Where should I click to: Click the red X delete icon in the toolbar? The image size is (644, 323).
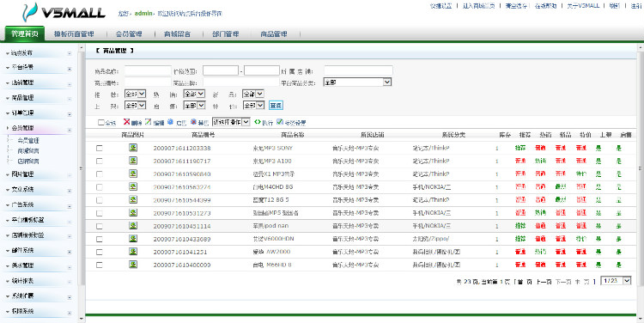pos(127,122)
